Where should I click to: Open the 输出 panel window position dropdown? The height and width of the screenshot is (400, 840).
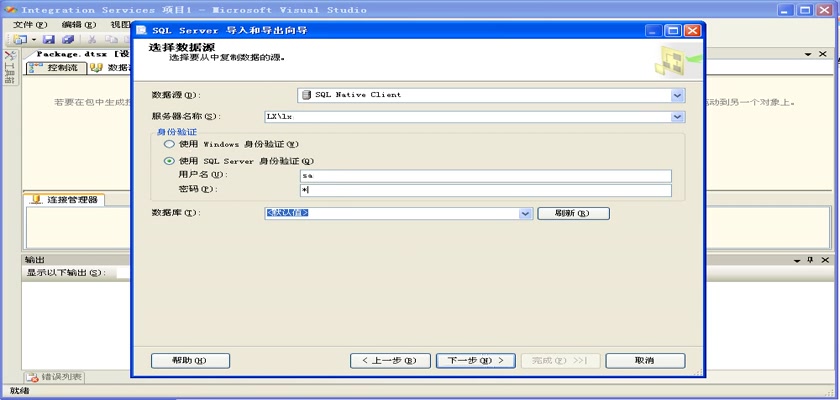click(x=798, y=260)
